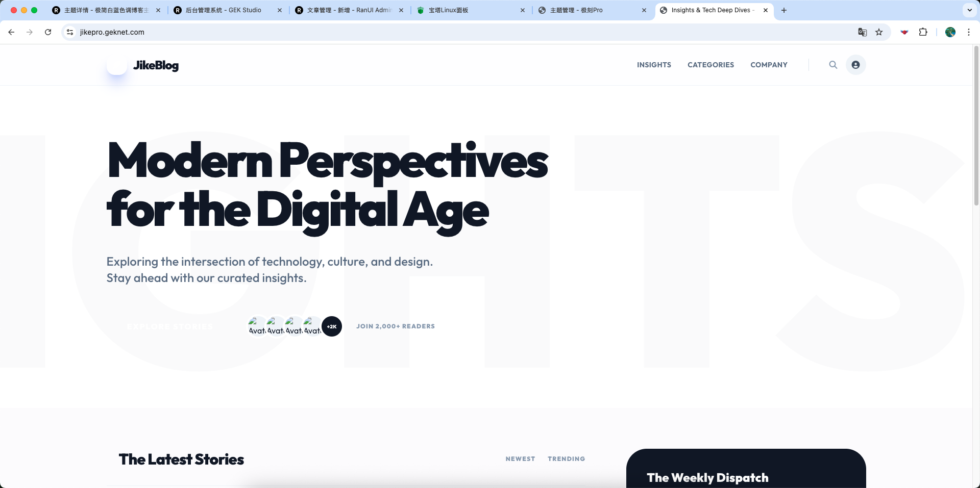Screen dimensions: 980x488
Task: Click the reload page icon
Action: tap(48, 32)
